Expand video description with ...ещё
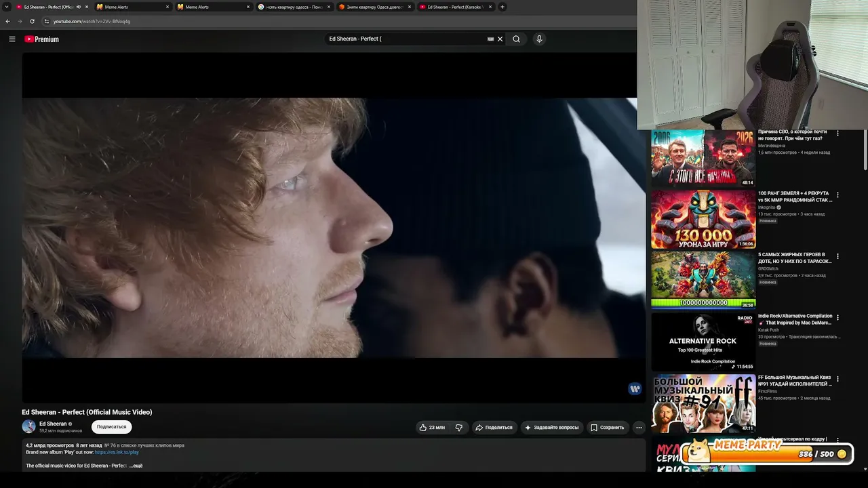Viewport: 868px width, 488px height. click(x=136, y=466)
